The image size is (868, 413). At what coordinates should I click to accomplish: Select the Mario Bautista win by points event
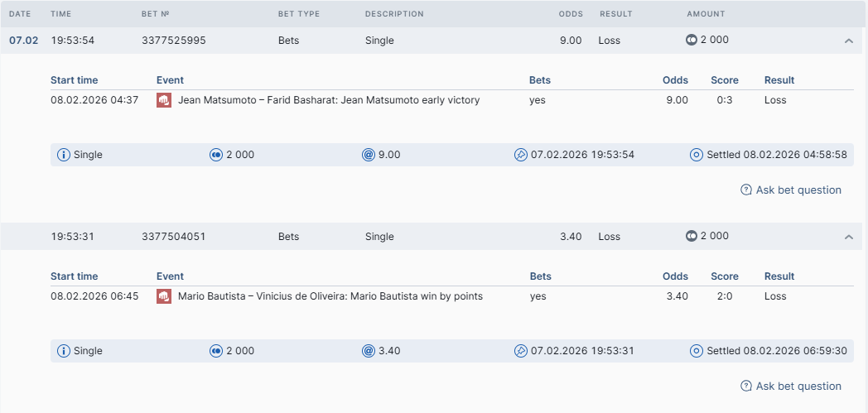point(330,296)
